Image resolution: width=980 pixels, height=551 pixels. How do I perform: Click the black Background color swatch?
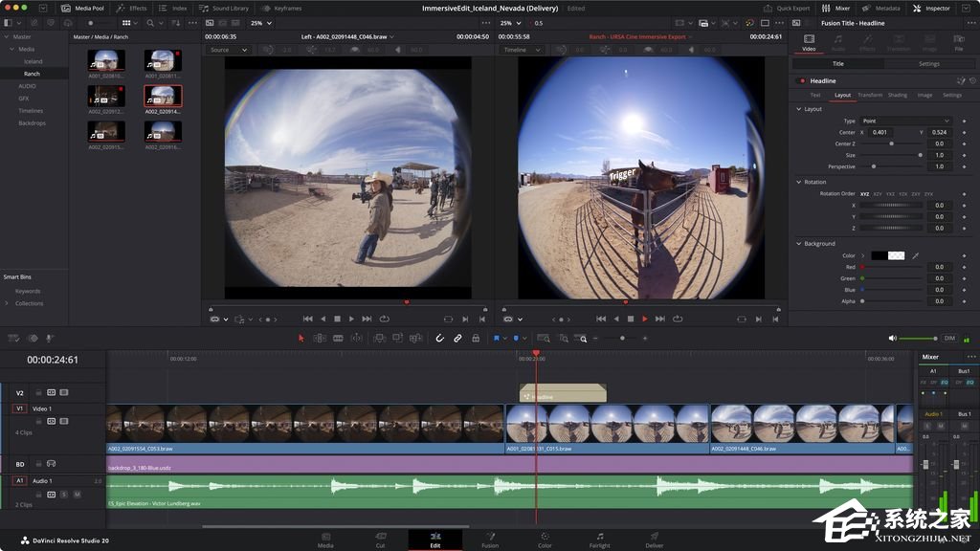click(x=878, y=255)
